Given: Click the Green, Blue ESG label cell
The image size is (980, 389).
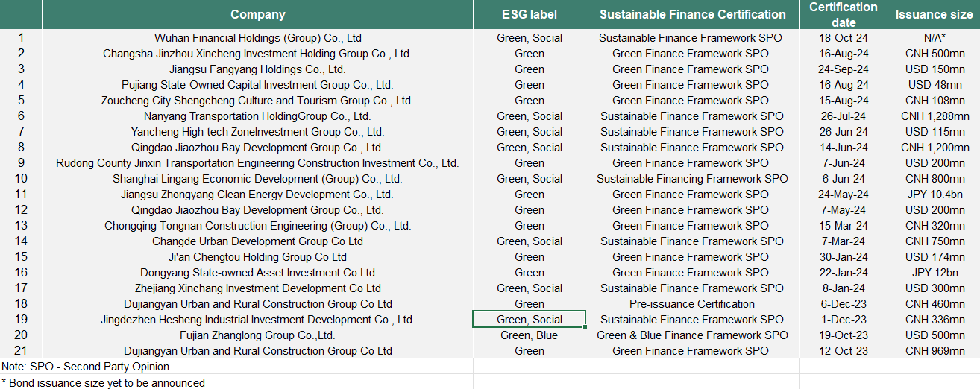Looking at the screenshot, I should (530, 335).
